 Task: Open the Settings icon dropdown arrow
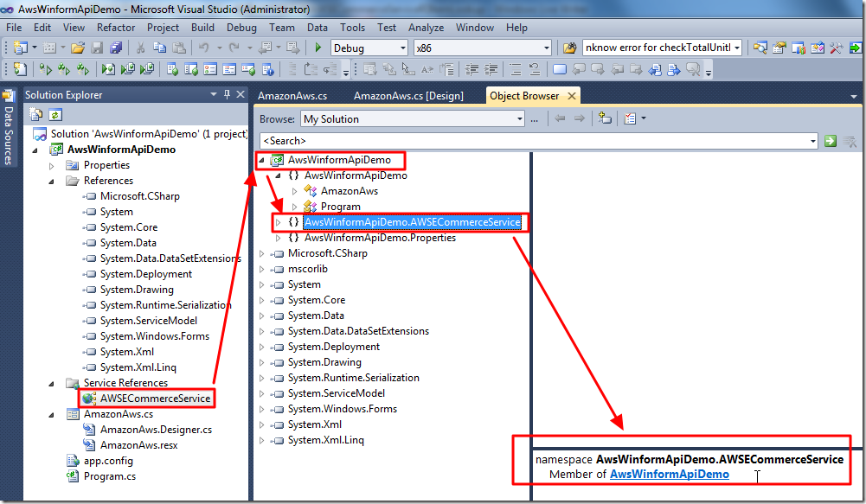coord(644,118)
